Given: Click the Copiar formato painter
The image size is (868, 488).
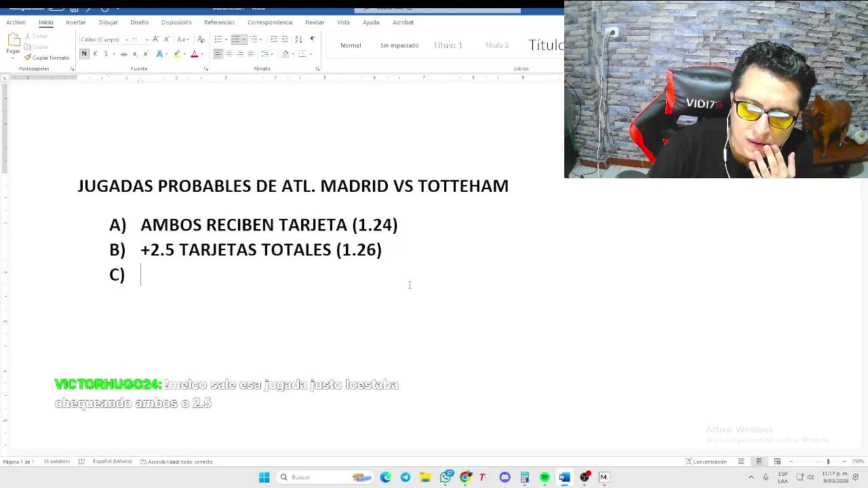Looking at the screenshot, I should 47,58.
